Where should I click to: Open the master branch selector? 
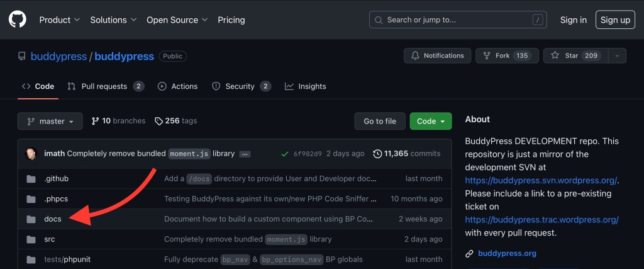click(x=50, y=121)
